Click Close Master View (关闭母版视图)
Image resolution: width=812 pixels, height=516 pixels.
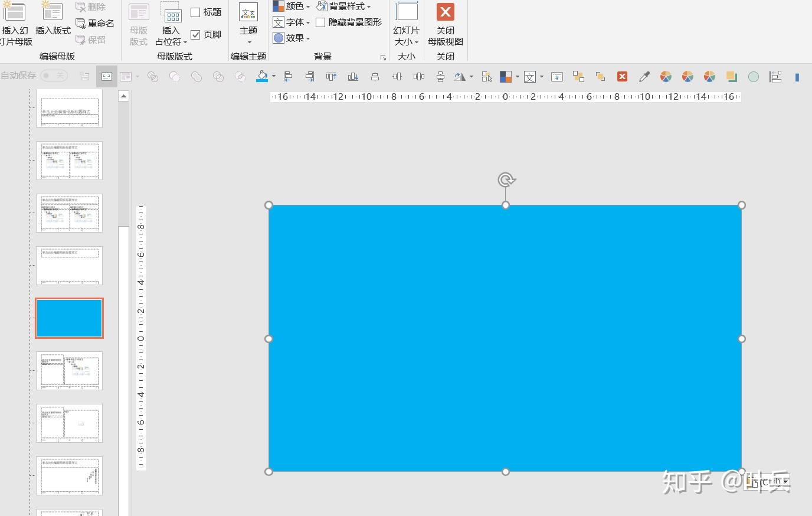pos(446,24)
